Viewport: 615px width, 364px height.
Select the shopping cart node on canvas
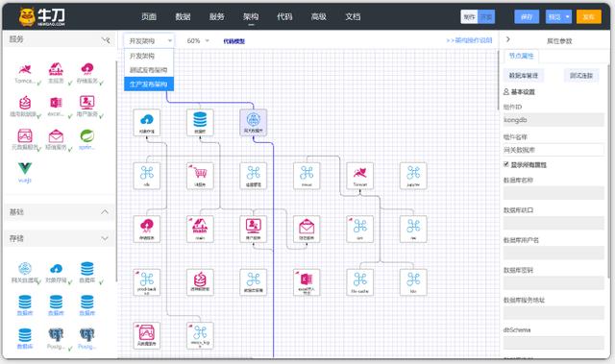tap(200, 176)
